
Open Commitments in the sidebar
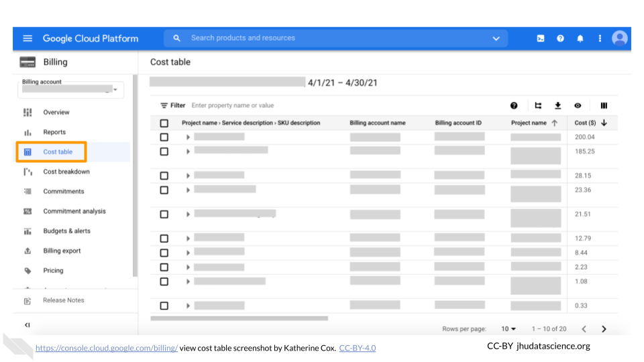[63, 191]
